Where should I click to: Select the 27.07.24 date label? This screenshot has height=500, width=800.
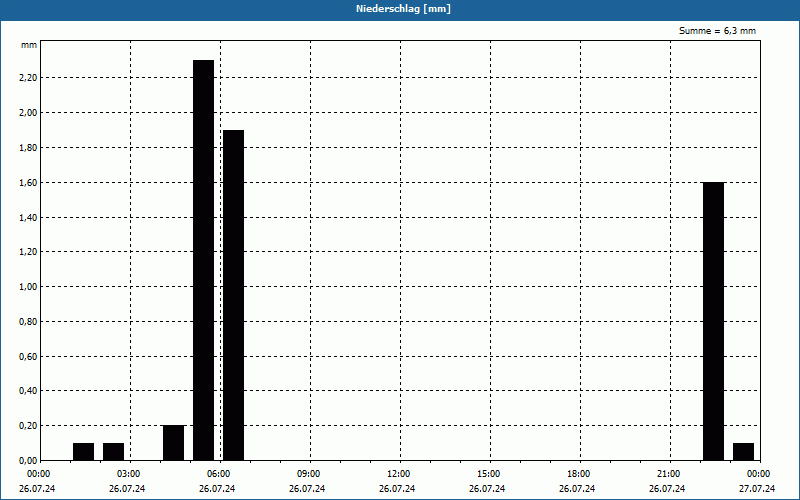click(757, 489)
